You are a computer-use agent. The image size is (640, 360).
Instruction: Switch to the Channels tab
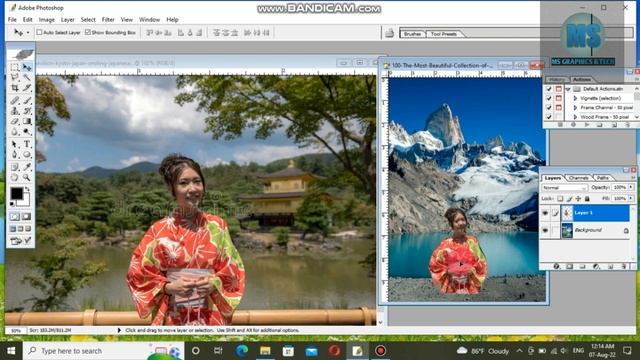pos(578,178)
